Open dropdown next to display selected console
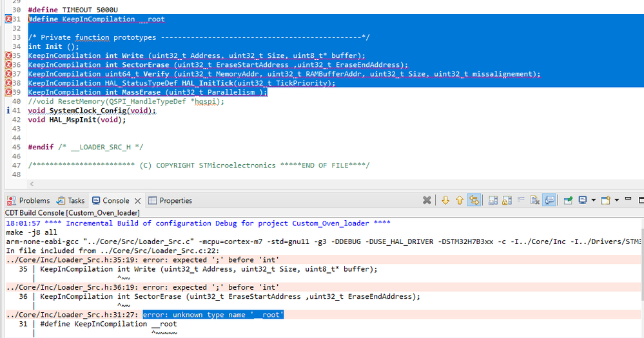Viewport: 644px width, 338px height. tap(594, 200)
